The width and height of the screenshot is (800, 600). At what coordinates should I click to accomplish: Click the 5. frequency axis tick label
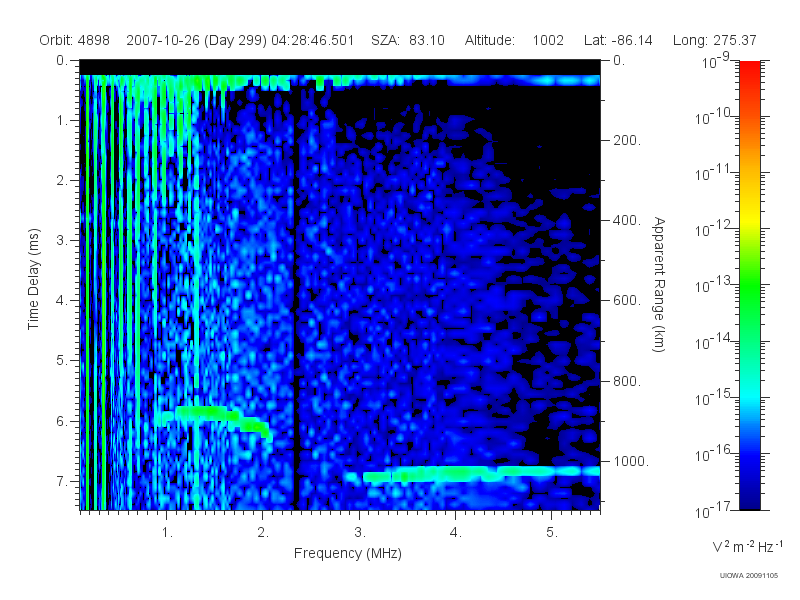coord(552,533)
